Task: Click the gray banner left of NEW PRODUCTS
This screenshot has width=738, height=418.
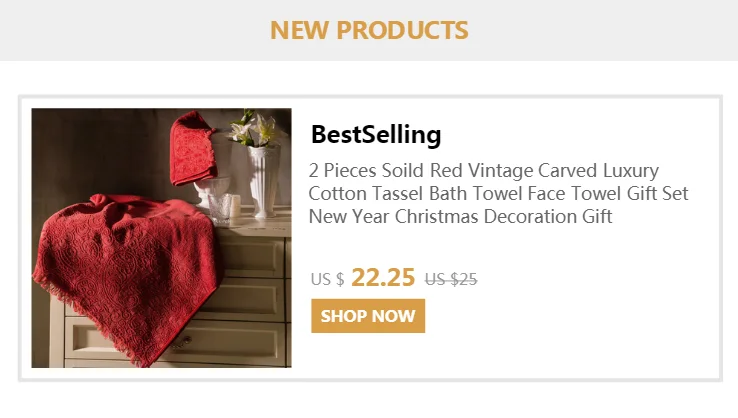Action: pos(134,30)
